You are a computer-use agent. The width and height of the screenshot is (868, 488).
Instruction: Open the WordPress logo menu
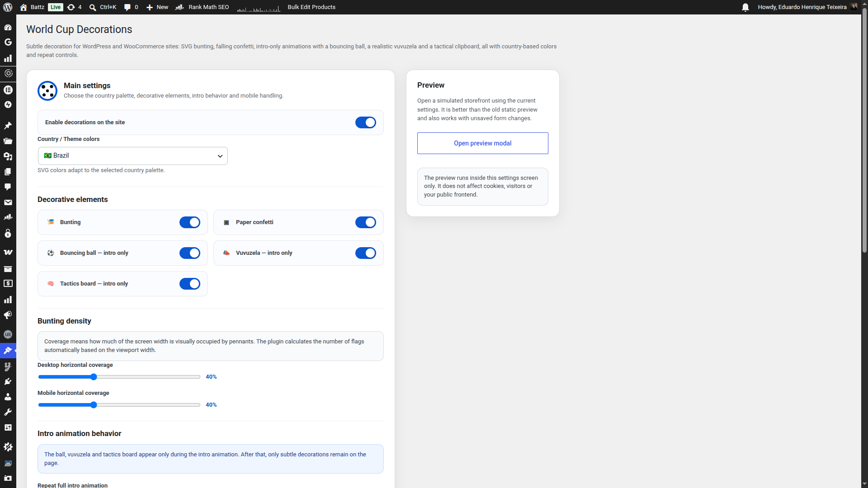coord(8,7)
